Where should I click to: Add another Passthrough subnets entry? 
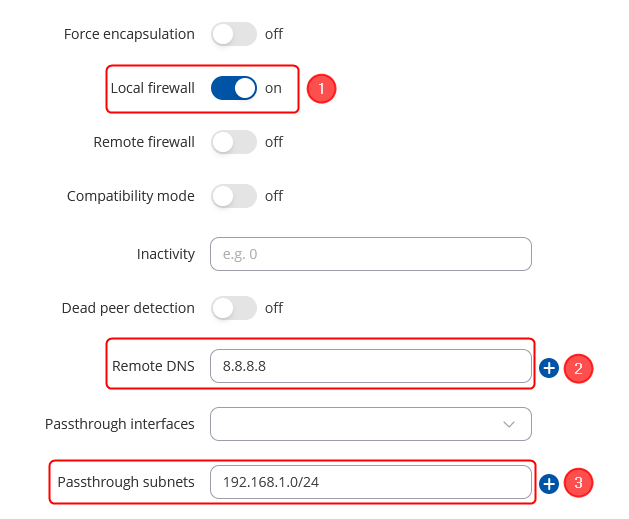coord(549,484)
